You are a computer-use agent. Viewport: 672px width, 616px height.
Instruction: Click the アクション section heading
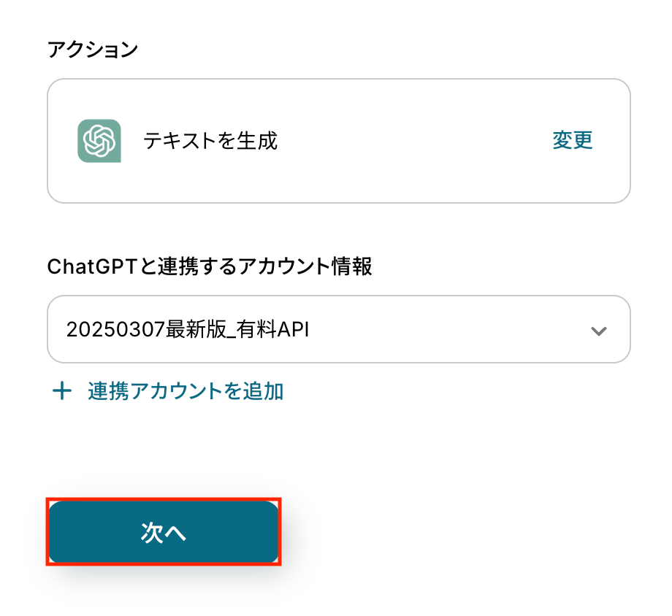pyautogui.click(x=93, y=50)
